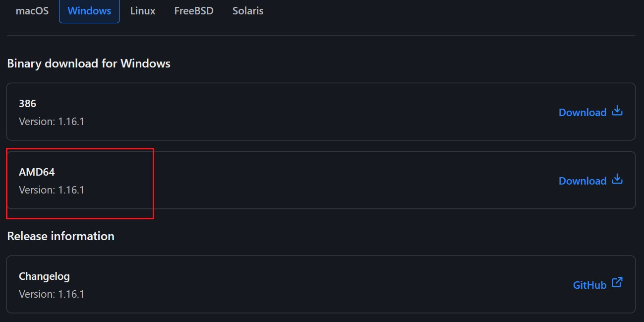This screenshot has height=322, width=644.
Task: Click the download arrow icon for 386
Action: [x=617, y=111]
